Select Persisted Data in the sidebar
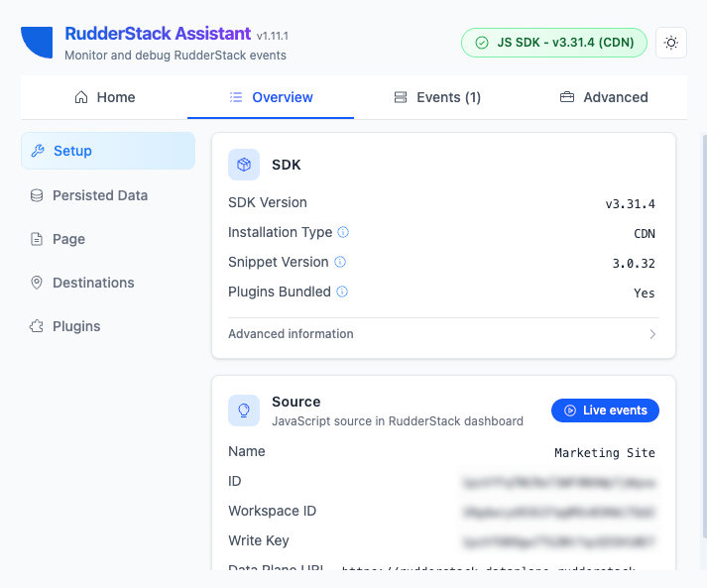Screen dimensions: 707x588 [x=108, y=195]
